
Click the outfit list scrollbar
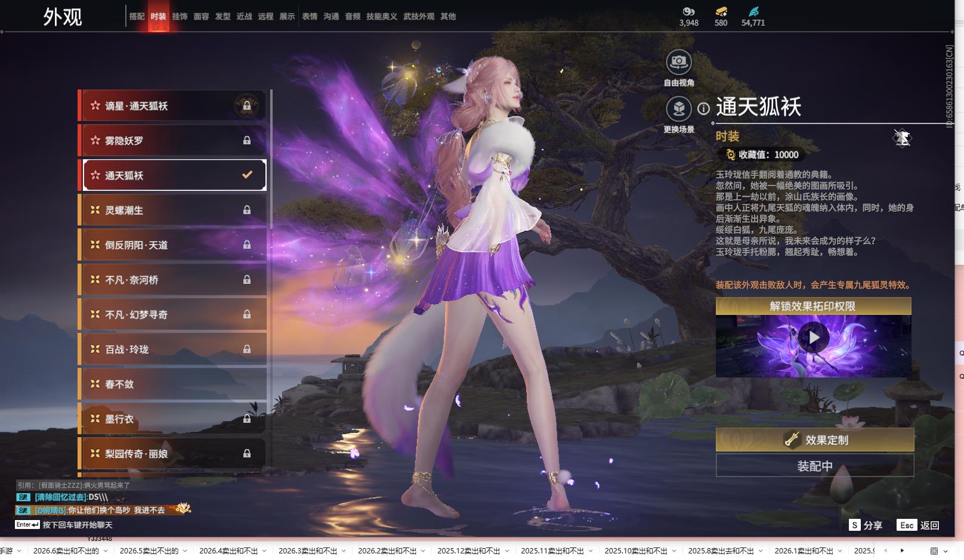tap(271, 159)
